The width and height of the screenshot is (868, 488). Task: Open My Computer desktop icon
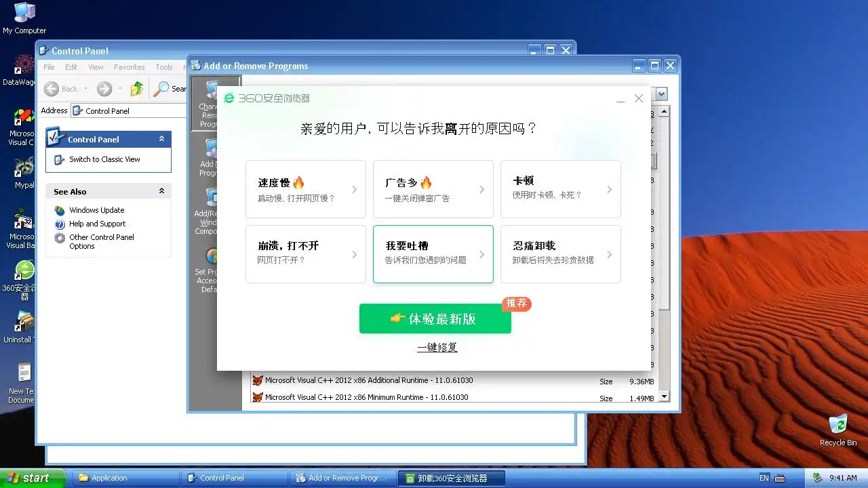tap(24, 18)
